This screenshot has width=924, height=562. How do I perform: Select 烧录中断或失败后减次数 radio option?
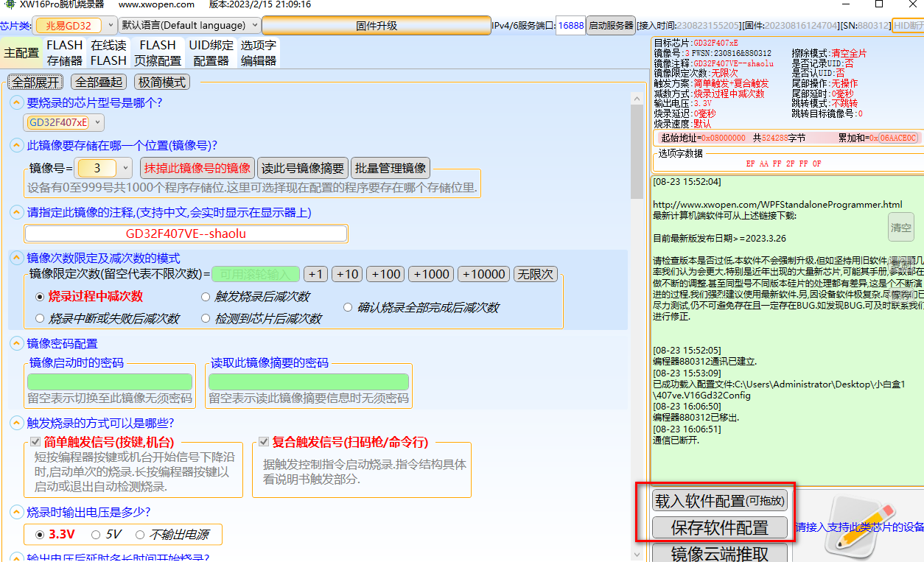[108, 319]
